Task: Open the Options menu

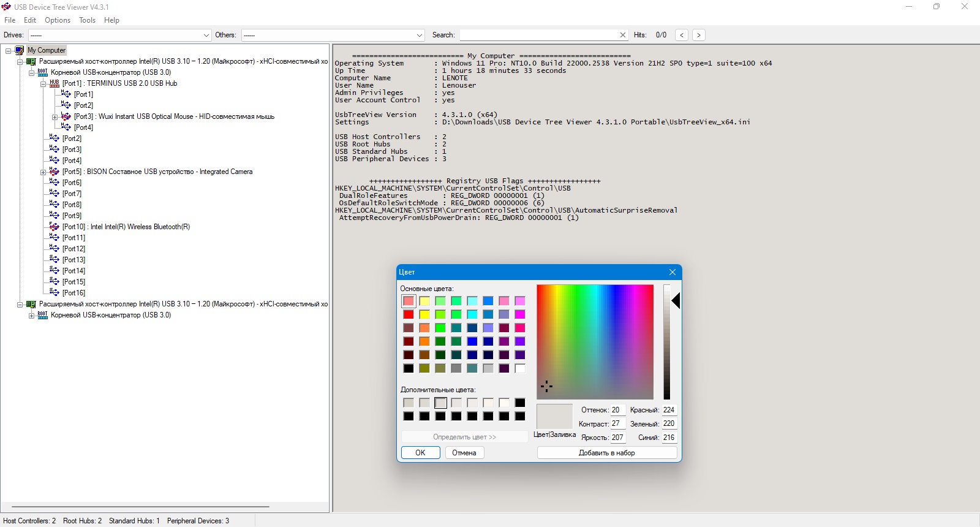Action: click(58, 20)
